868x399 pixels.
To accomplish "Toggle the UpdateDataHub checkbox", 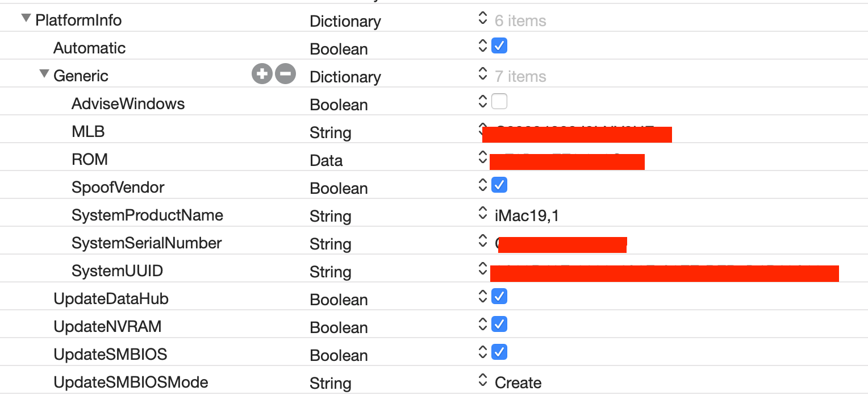I will pos(499,296).
